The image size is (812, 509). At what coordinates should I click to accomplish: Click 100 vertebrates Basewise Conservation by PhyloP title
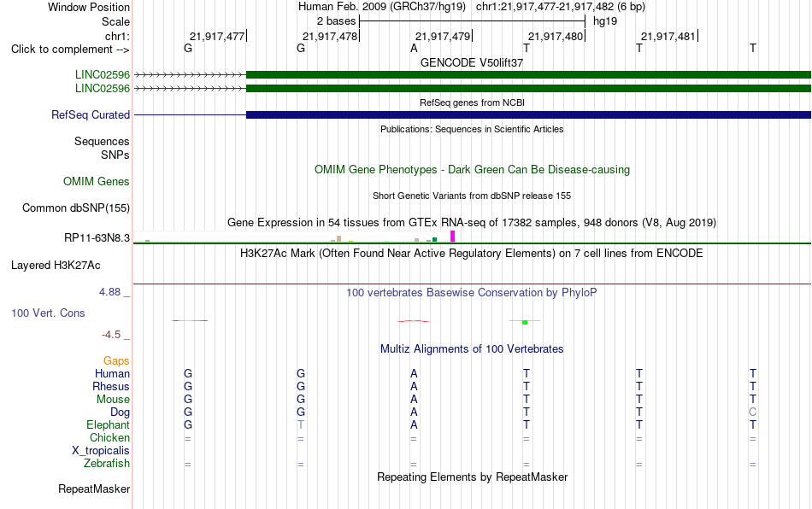[472, 293]
